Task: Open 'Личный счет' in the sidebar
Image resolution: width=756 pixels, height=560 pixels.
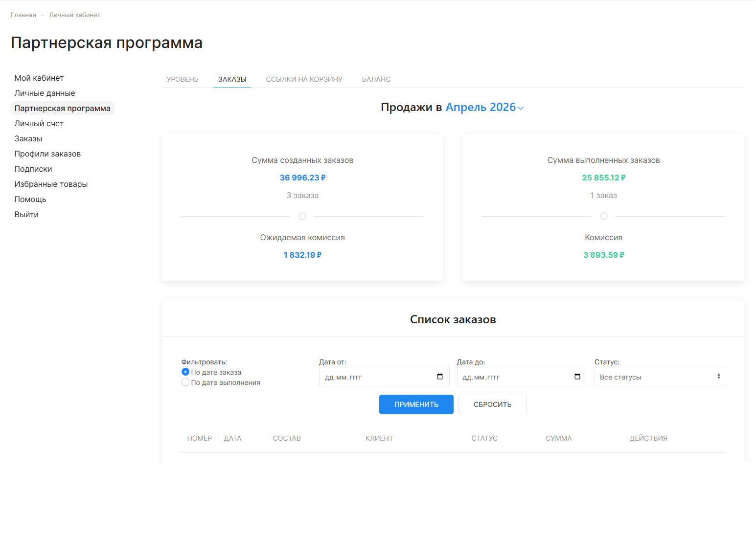Action: (39, 124)
